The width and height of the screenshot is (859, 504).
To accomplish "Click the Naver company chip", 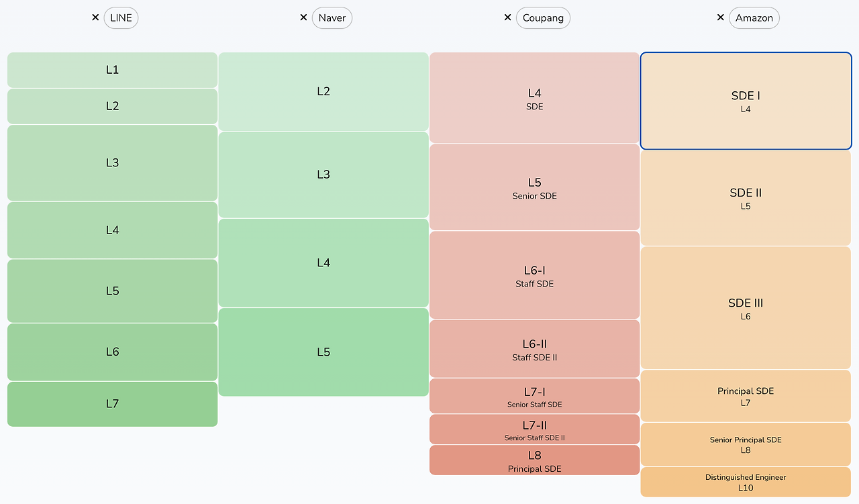I will (332, 18).
